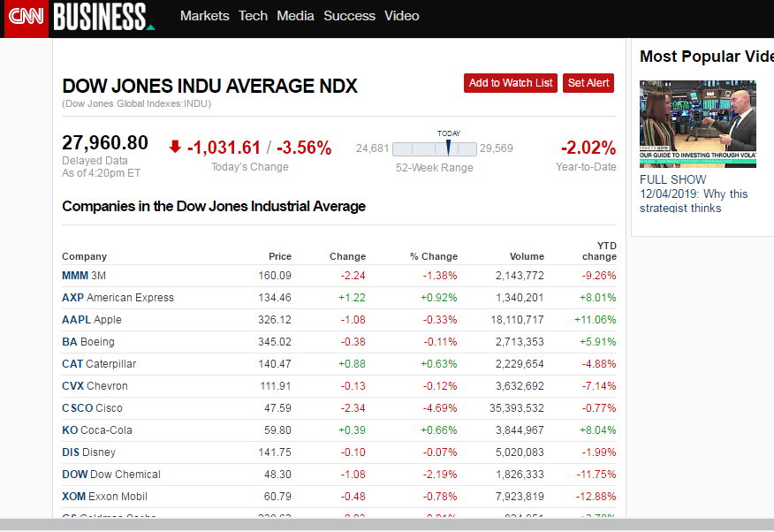Viewport: 774px width, 532px height.
Task: Navigate to the Video section
Action: tap(402, 16)
